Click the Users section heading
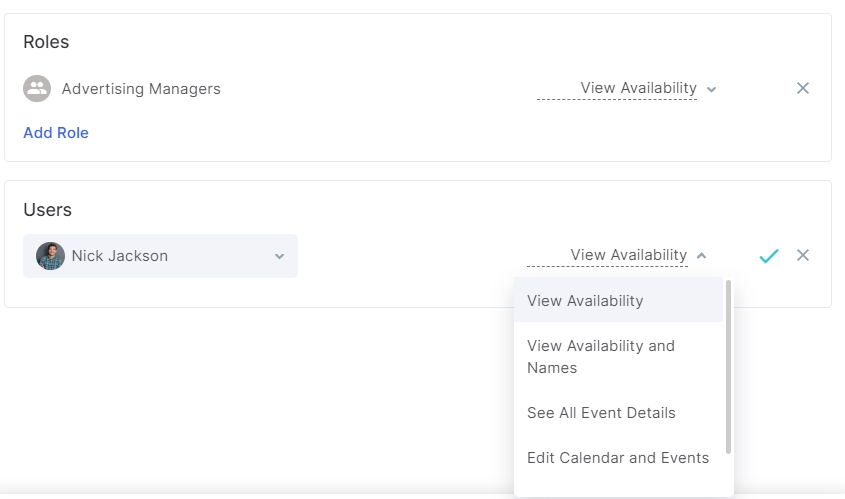845x499 pixels. tap(47, 210)
